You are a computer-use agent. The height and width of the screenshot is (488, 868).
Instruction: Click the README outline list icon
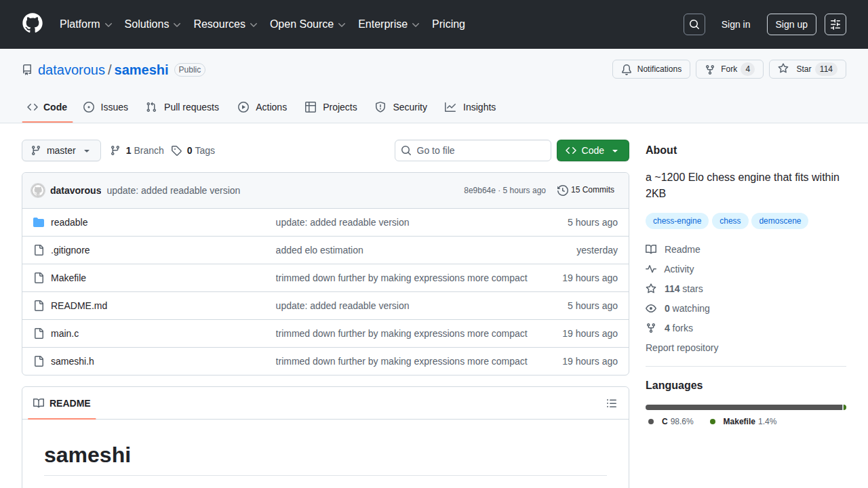tap(612, 403)
